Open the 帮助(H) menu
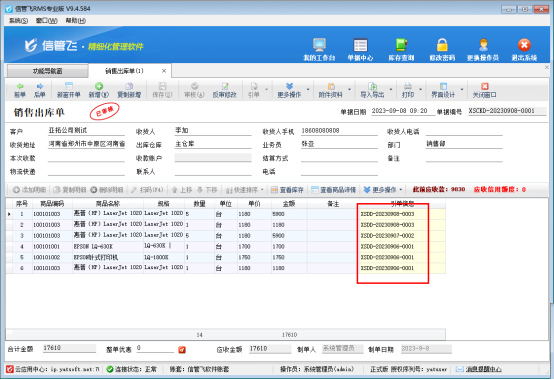Image resolution: width=554 pixels, height=380 pixels. point(76,21)
